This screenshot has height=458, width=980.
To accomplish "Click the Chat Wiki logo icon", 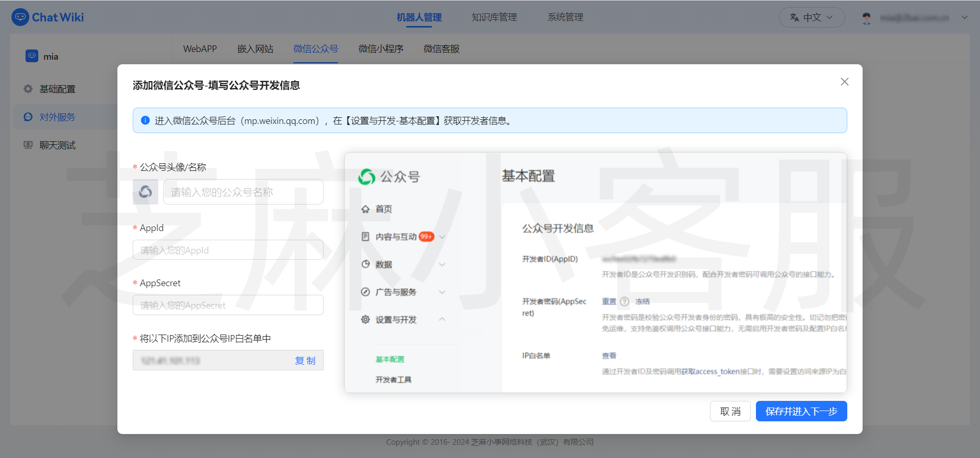I will coord(20,17).
